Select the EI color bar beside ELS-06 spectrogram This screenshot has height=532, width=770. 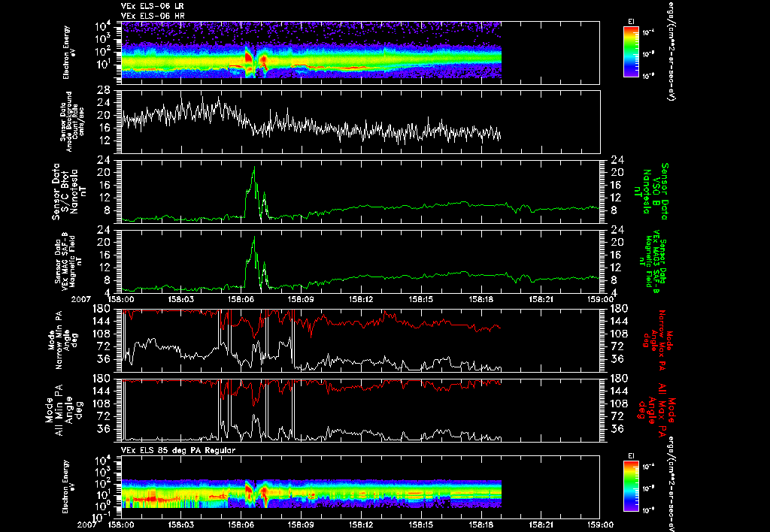[x=631, y=52]
